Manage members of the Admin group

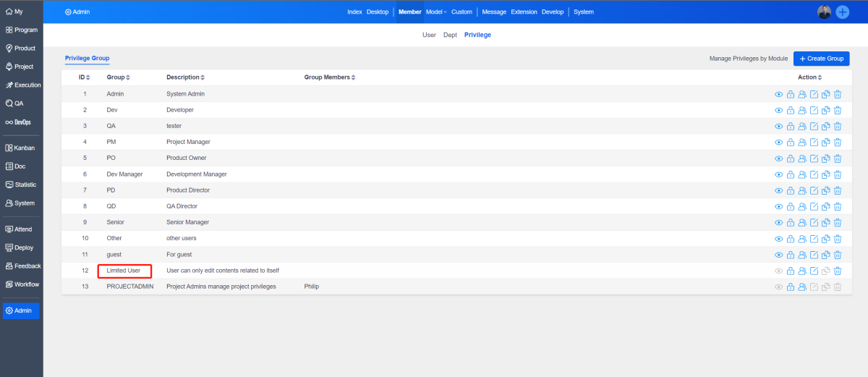802,94
